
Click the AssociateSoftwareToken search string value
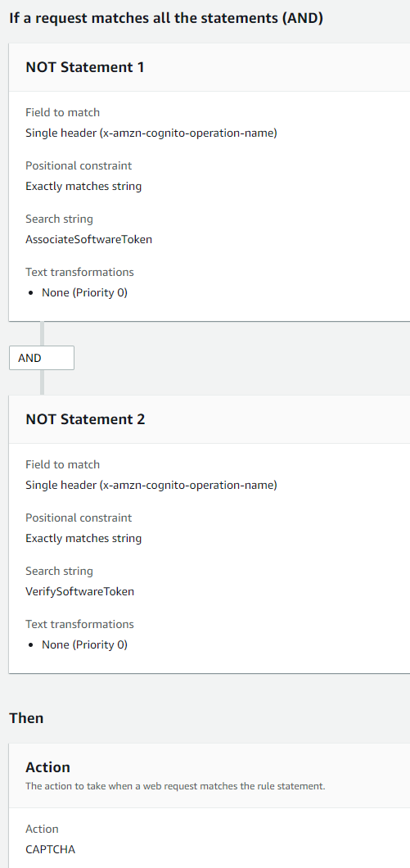[x=89, y=240]
